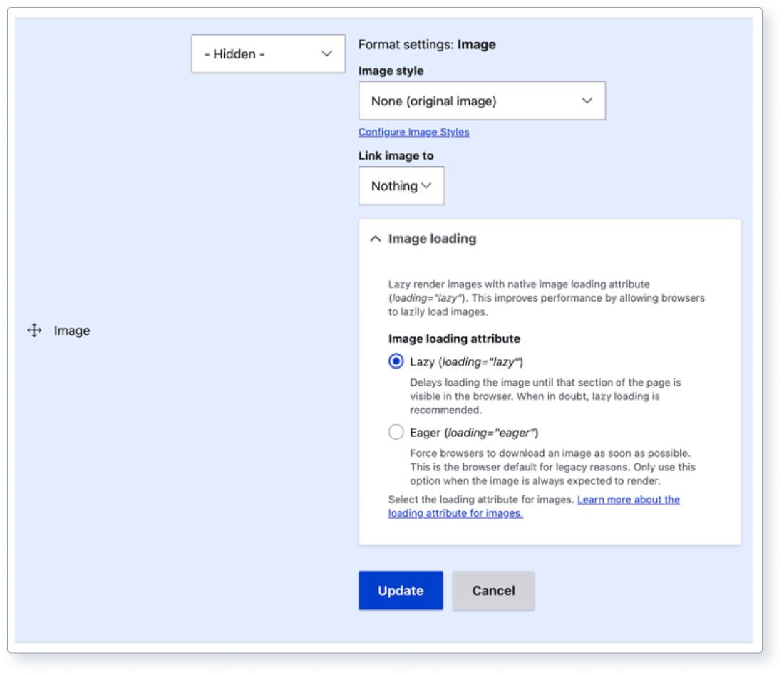Open the label visibility dropdown showing Hidden
This screenshot has width=784, height=675.
(268, 53)
